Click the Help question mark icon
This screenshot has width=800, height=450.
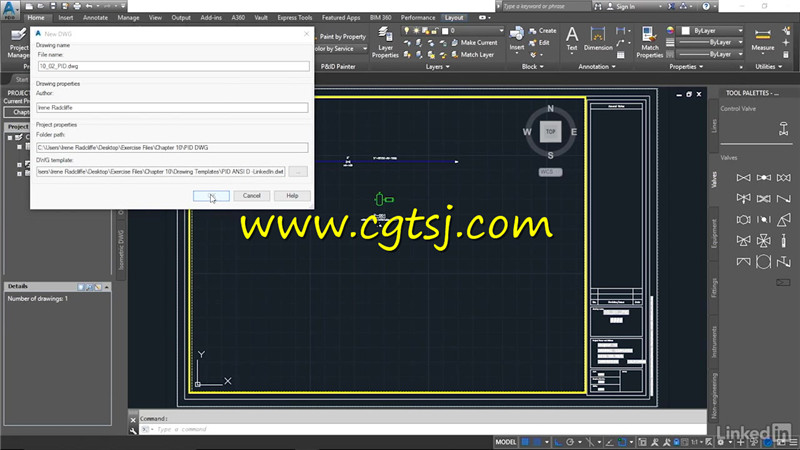(x=706, y=6)
